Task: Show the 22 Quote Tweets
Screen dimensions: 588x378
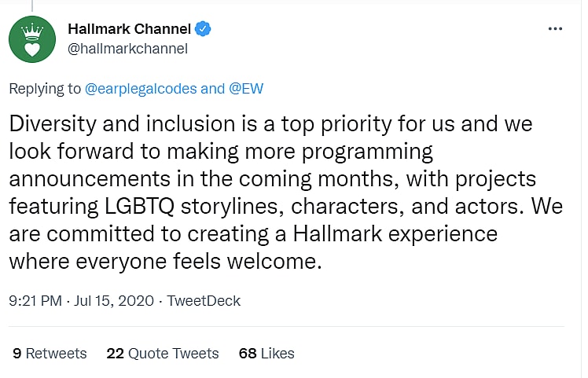Action: [x=162, y=354]
